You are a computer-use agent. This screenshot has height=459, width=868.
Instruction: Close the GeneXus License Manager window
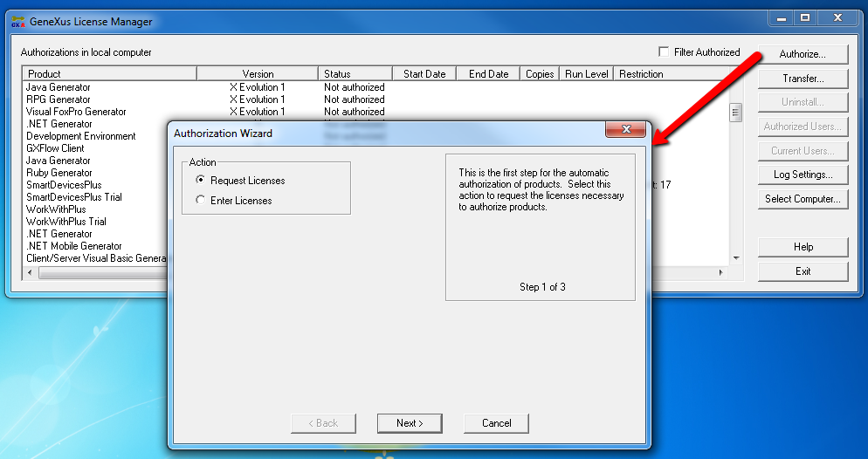[x=837, y=18]
